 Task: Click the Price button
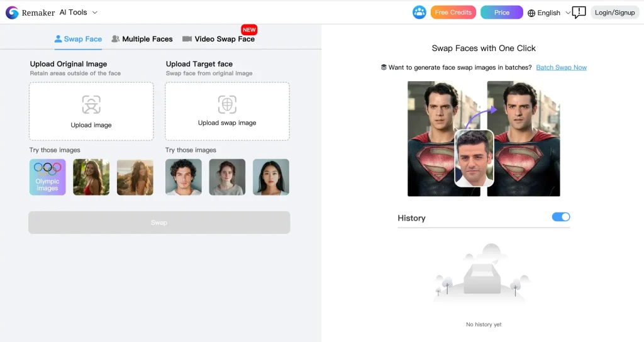tap(501, 13)
